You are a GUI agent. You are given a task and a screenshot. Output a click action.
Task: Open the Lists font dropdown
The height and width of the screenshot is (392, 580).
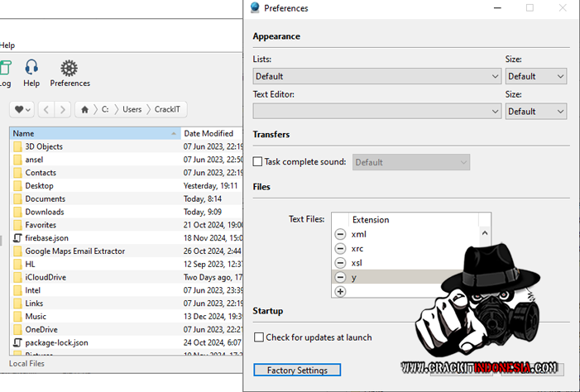[377, 76]
